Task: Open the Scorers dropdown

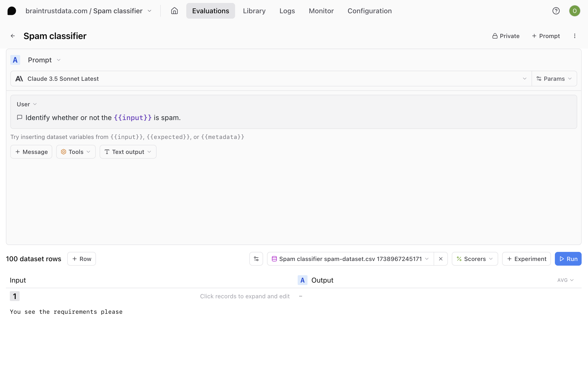Action: [x=474, y=259]
